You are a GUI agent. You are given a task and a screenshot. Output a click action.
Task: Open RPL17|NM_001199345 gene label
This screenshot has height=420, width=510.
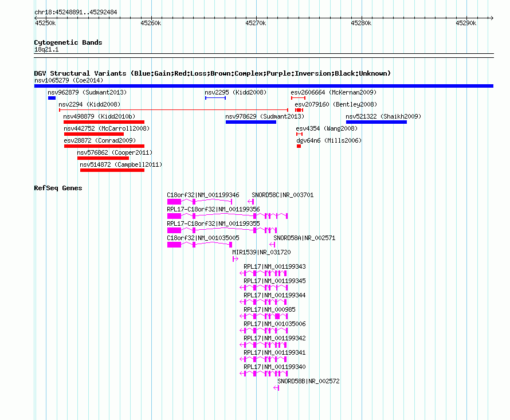click(x=275, y=281)
